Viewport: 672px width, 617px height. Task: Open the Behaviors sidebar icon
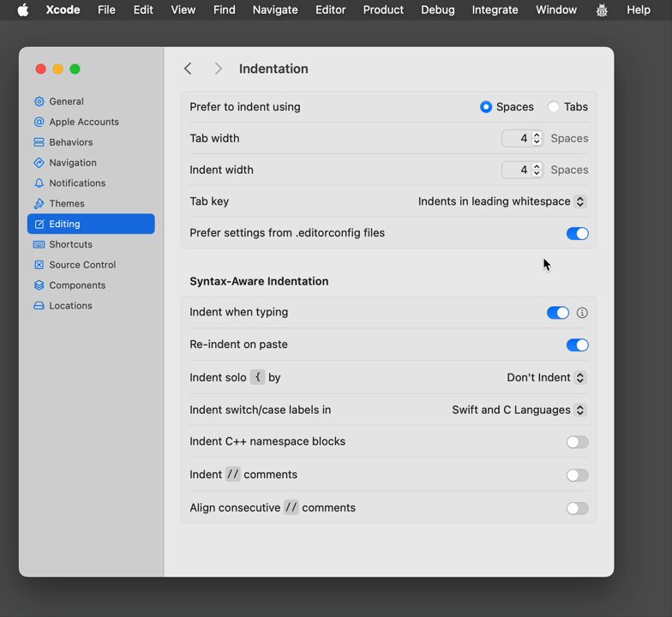pos(39,142)
